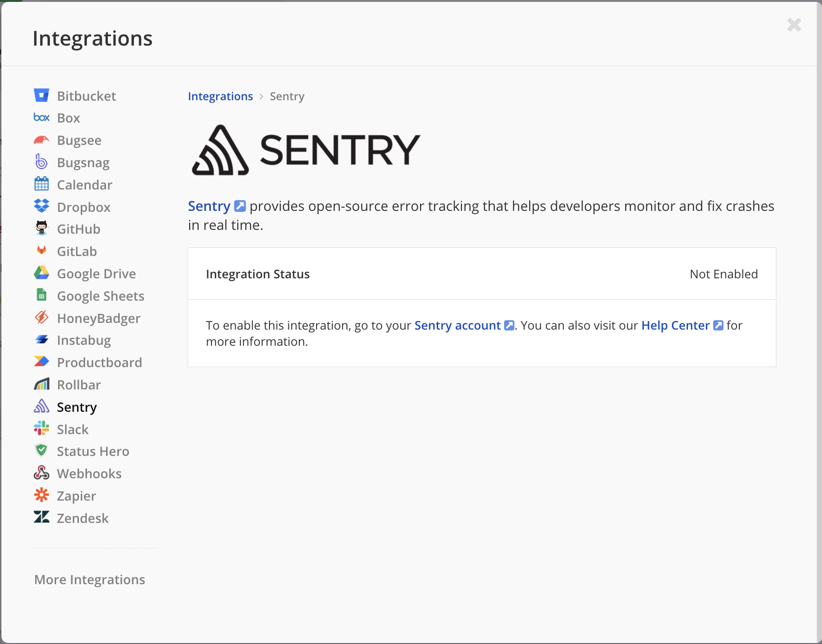Select the active Sentry sidebar item
The width and height of the screenshot is (822, 644).
click(x=76, y=407)
